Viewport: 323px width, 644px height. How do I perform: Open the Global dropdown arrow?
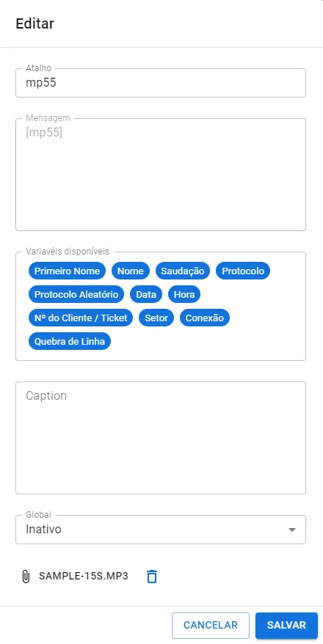291,530
